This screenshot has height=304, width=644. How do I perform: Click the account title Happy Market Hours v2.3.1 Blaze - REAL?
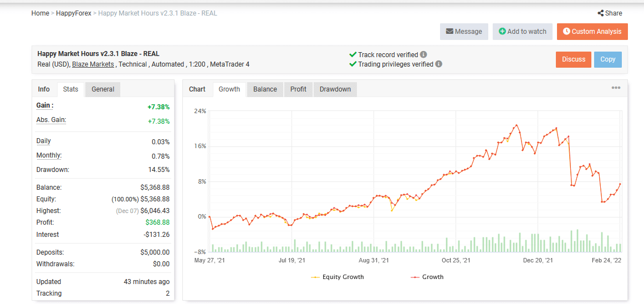click(x=98, y=54)
